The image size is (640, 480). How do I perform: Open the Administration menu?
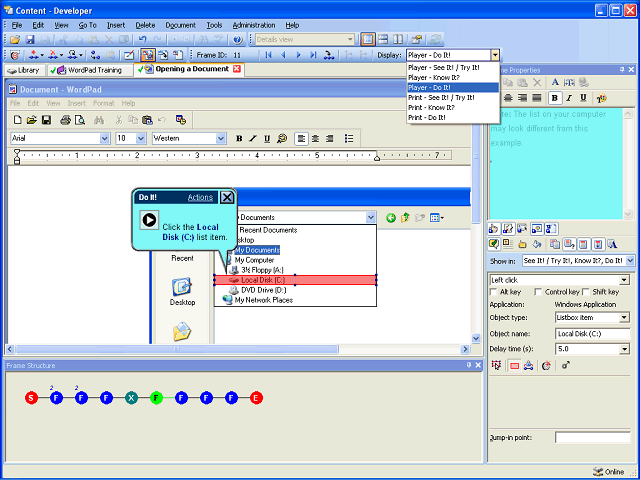tap(253, 25)
